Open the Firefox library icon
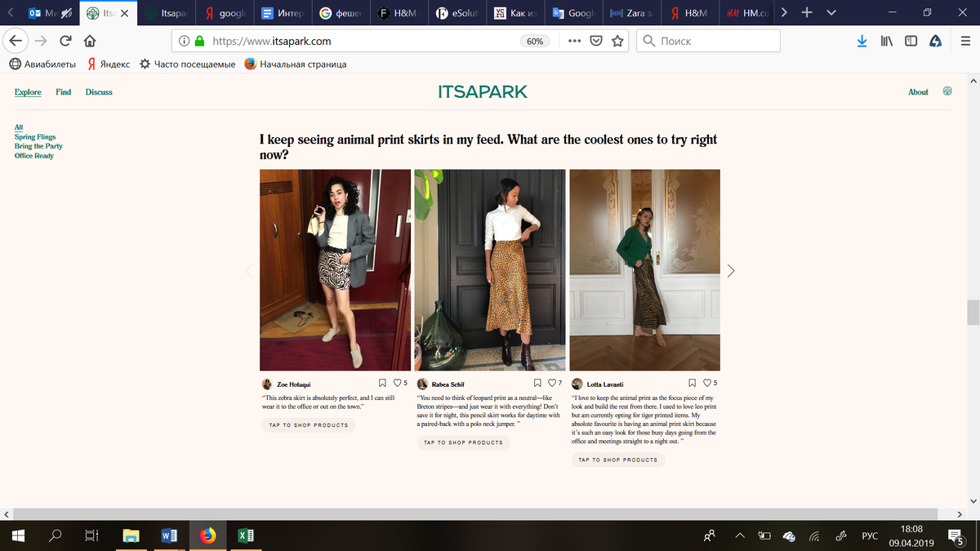Viewport: 980px width, 551px height. tap(888, 41)
